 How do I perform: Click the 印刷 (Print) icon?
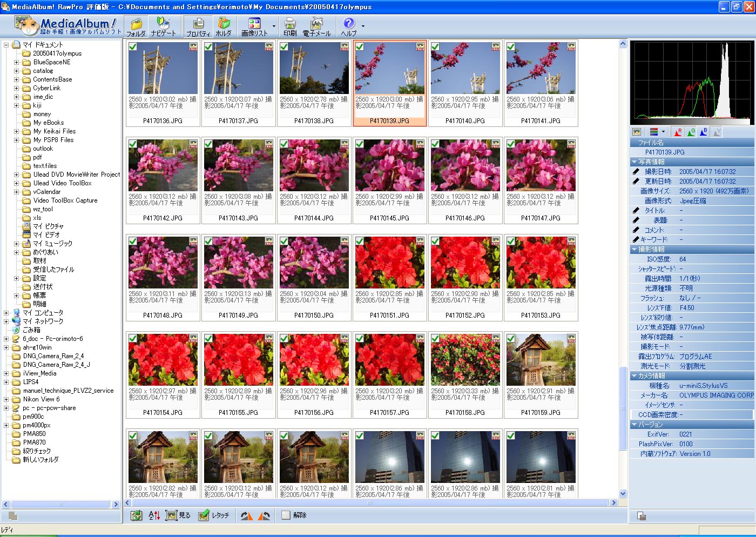pyautogui.click(x=290, y=26)
